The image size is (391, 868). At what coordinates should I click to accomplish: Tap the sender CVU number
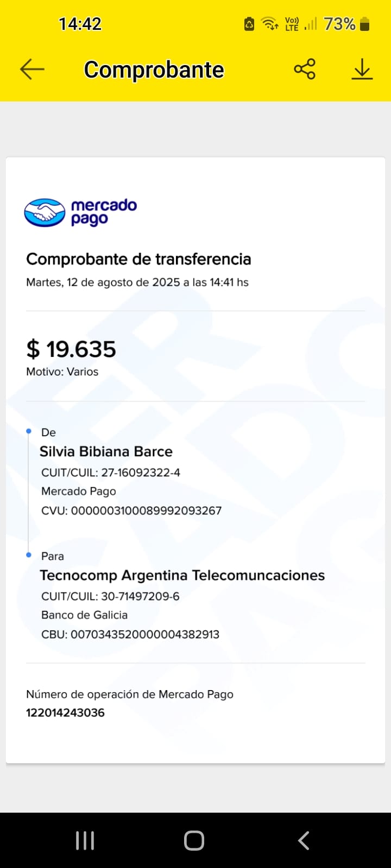(146, 510)
